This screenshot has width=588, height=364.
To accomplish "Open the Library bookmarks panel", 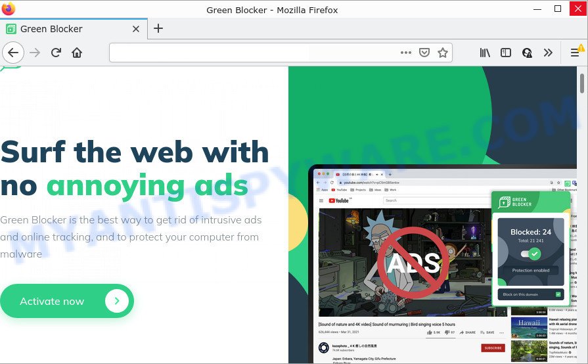I will (x=485, y=53).
